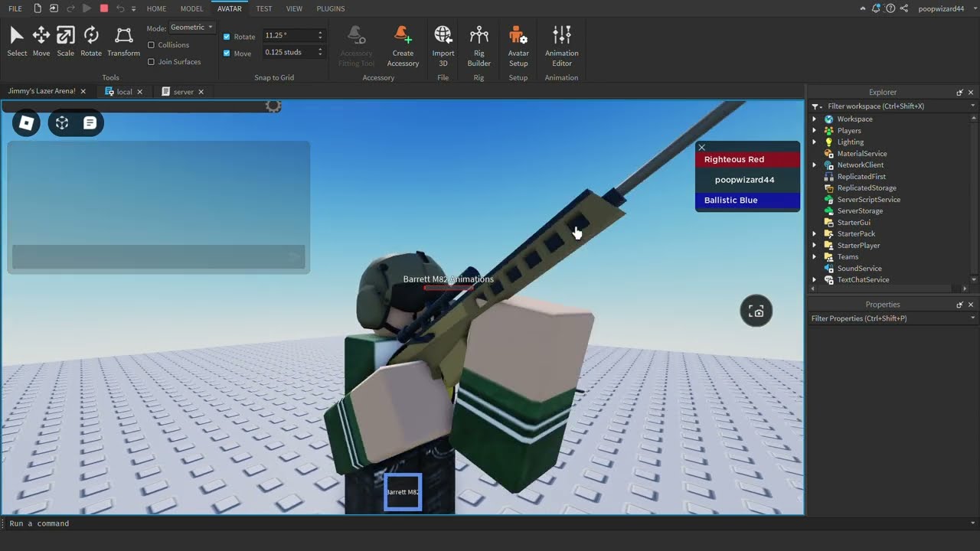
Task: Expand the Workspace tree node
Action: coord(815,119)
